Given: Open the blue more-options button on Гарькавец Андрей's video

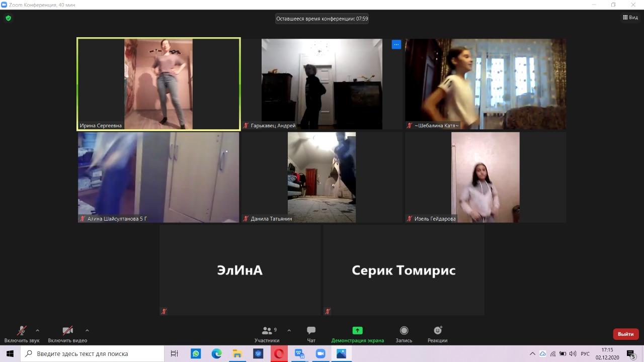Looking at the screenshot, I should pos(396,44).
